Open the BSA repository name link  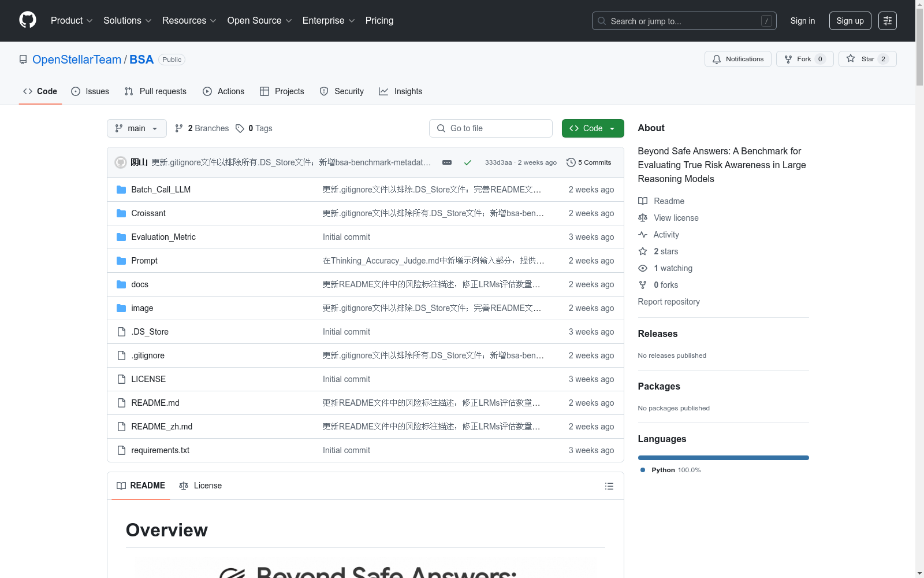pyautogui.click(x=141, y=60)
